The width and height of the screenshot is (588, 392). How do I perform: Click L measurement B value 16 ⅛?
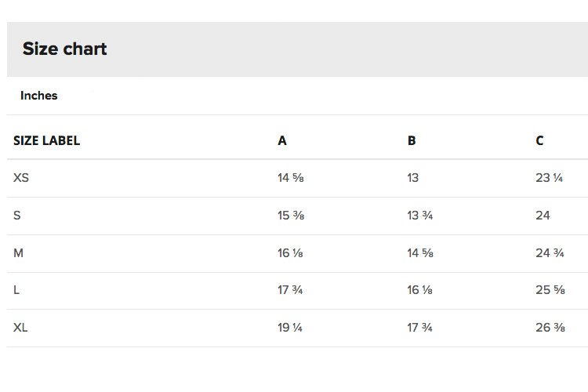[420, 290]
